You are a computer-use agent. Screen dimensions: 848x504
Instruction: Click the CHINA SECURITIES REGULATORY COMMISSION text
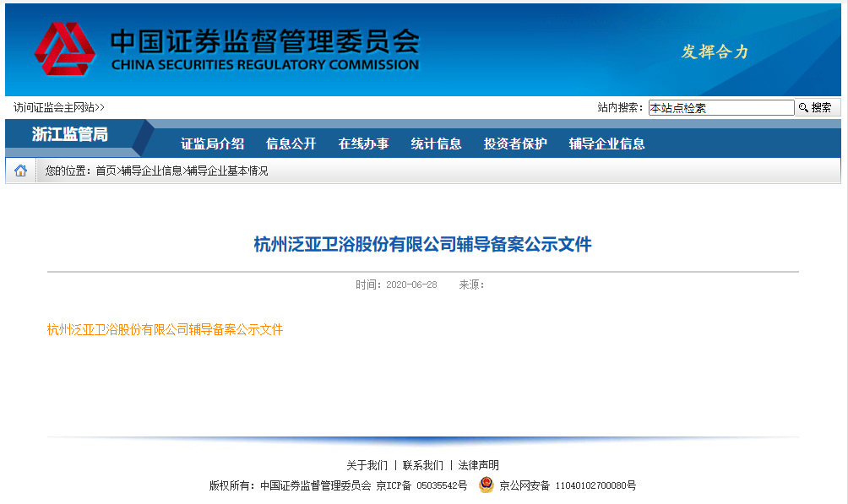(265, 65)
